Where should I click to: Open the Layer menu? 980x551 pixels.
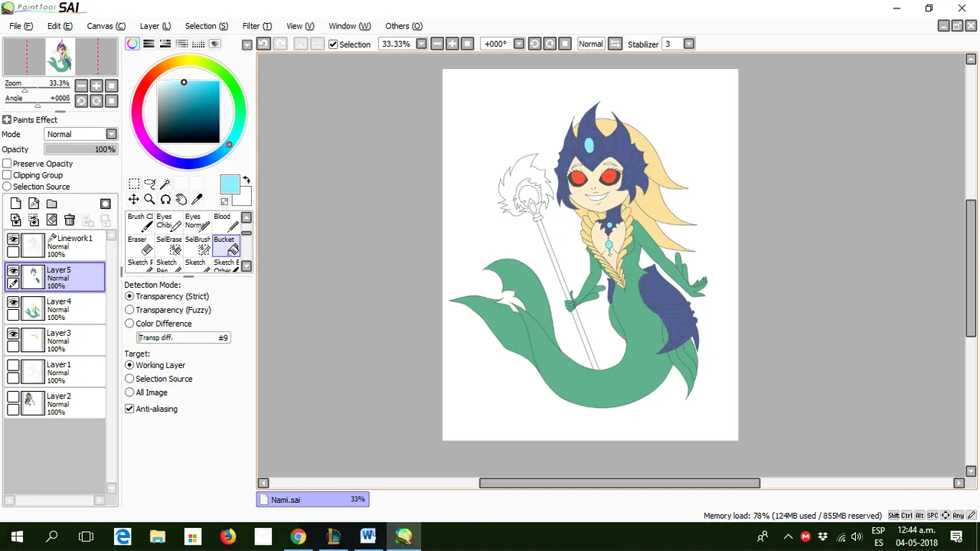pos(155,26)
